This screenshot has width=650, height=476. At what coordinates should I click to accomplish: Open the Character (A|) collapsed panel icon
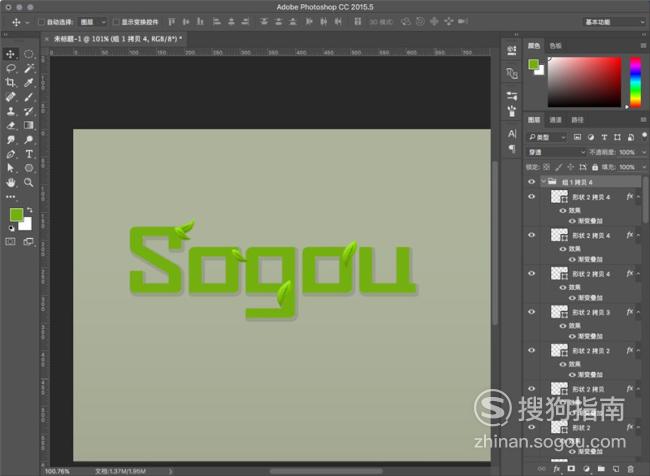pos(512,134)
